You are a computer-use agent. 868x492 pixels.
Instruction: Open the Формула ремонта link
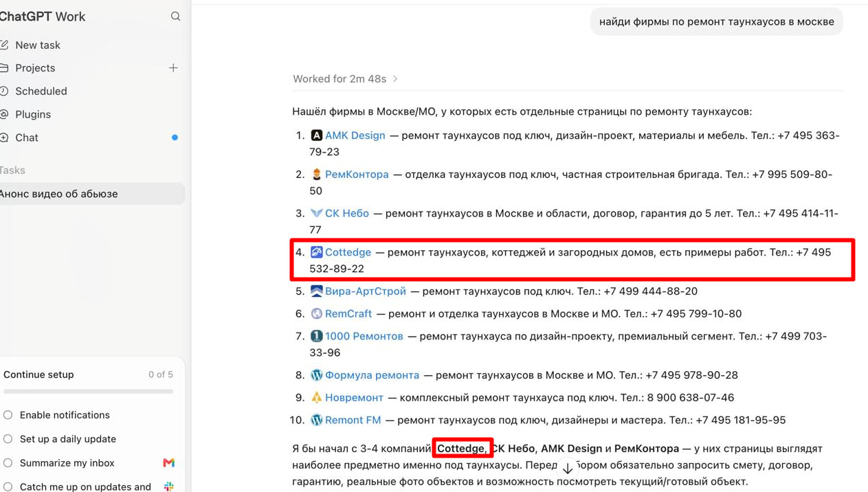pos(372,375)
